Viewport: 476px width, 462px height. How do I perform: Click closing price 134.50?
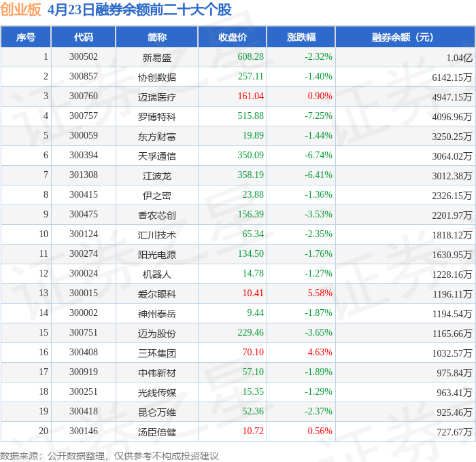pyautogui.click(x=250, y=254)
